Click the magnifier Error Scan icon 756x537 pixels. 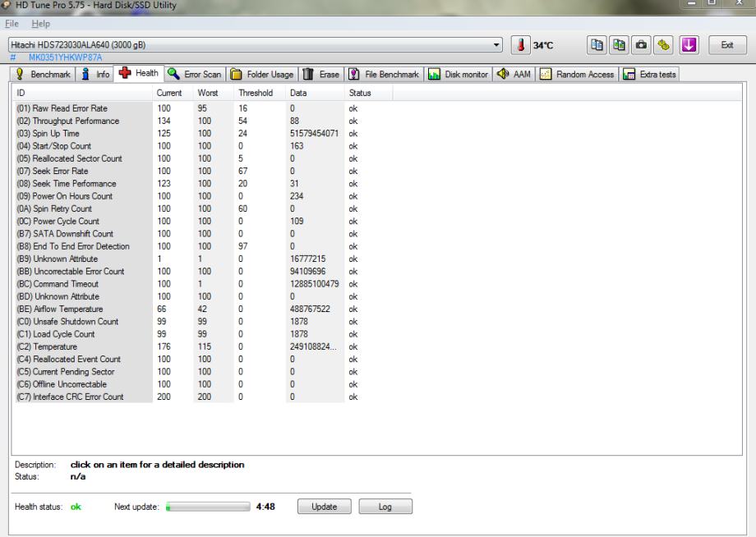173,74
